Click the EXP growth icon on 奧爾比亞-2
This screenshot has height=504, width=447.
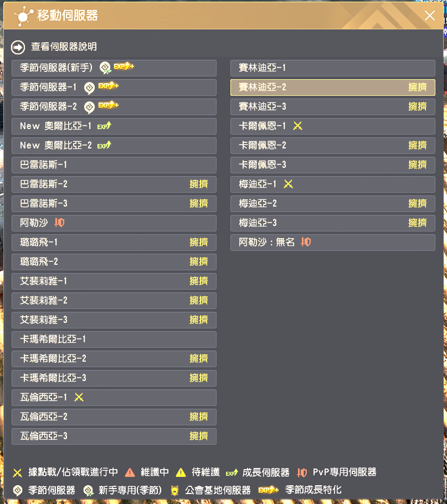tap(105, 145)
